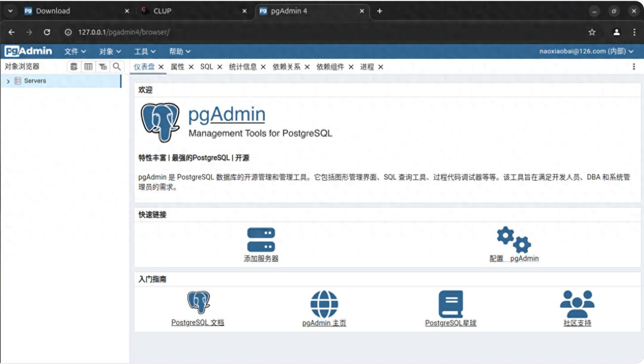Open the browser profile icon
This screenshot has width=644, height=364.
pos(616,32)
